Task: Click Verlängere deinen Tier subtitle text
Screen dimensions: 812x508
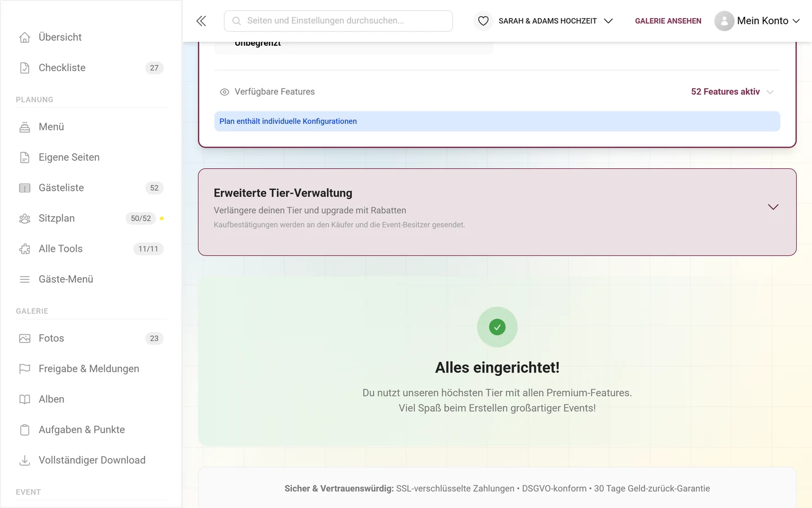Action: (310, 211)
